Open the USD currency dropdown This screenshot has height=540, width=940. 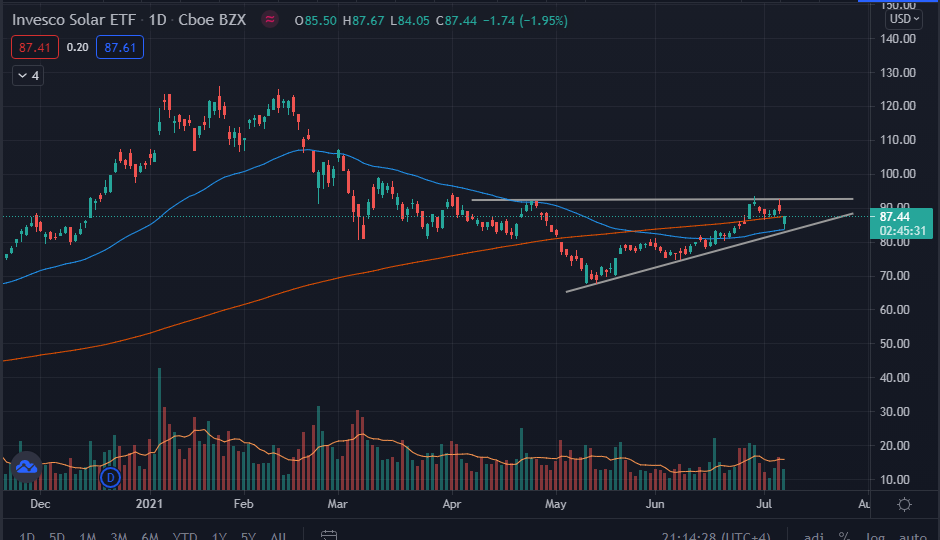(x=904, y=19)
